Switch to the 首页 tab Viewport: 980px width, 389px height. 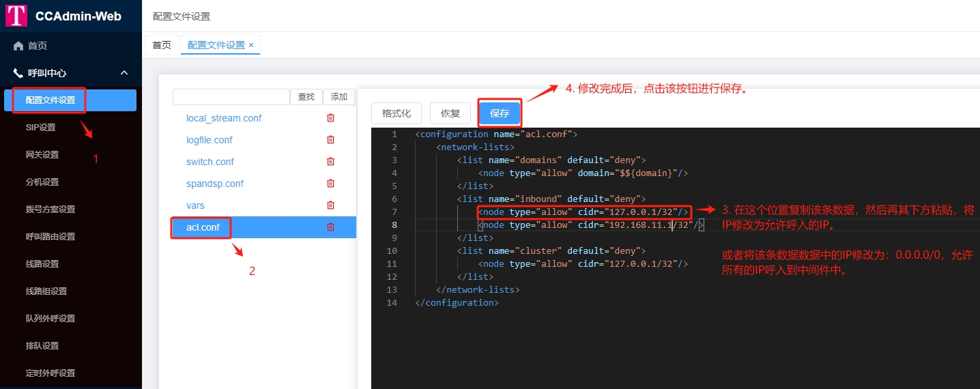pyautogui.click(x=162, y=45)
